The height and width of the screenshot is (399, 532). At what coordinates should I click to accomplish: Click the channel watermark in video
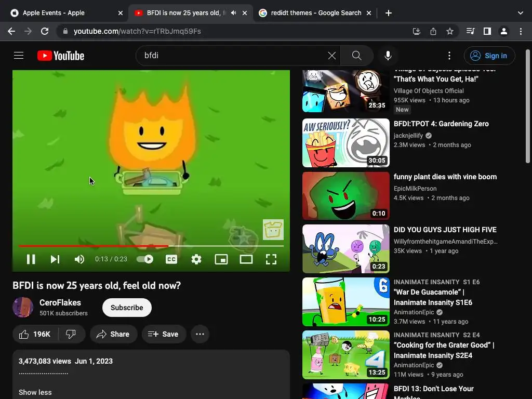click(273, 230)
